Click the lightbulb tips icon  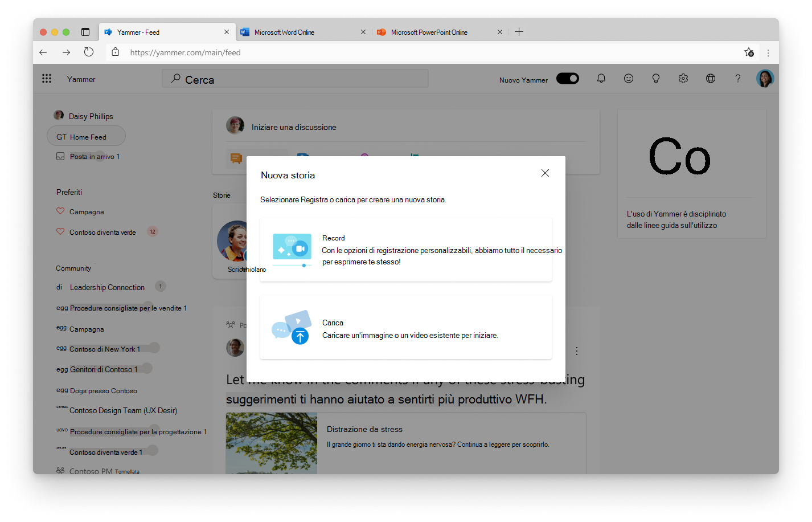pos(656,79)
